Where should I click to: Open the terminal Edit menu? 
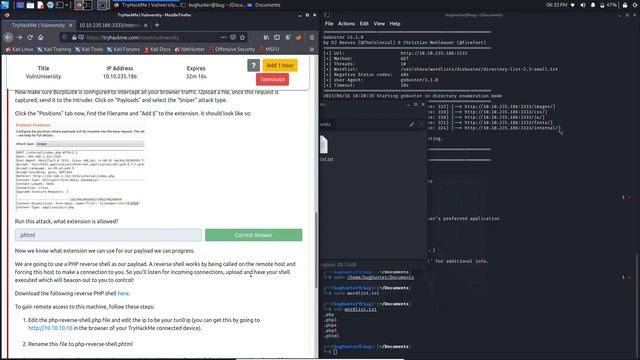(364, 24)
